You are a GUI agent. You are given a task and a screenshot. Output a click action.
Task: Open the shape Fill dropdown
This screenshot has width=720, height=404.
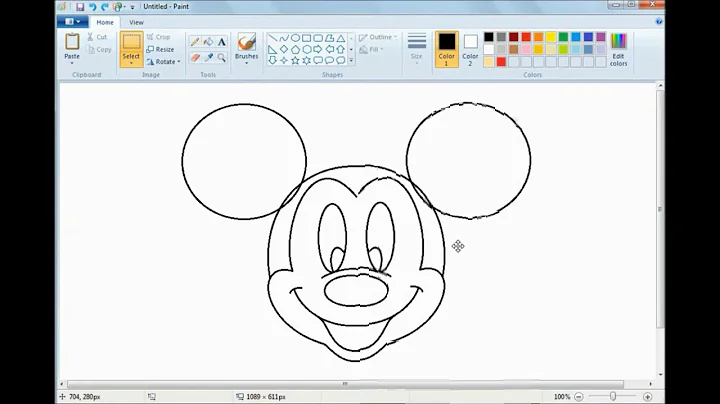pyautogui.click(x=371, y=49)
